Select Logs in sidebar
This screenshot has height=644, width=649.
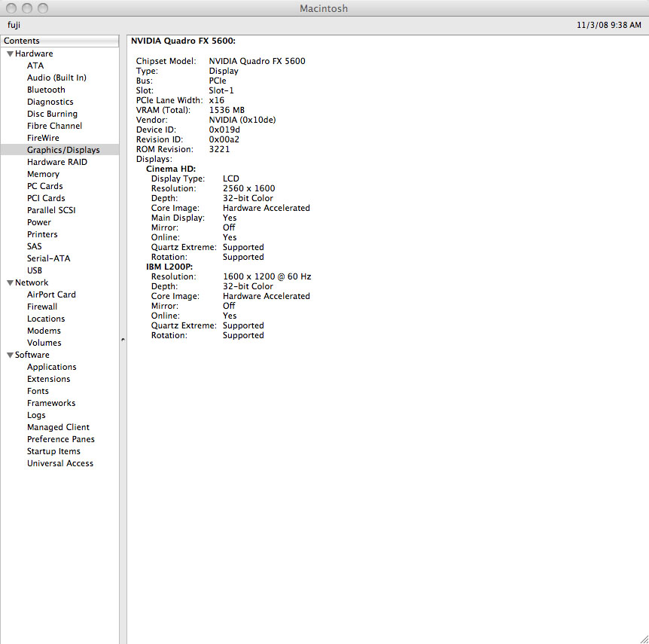[36, 415]
